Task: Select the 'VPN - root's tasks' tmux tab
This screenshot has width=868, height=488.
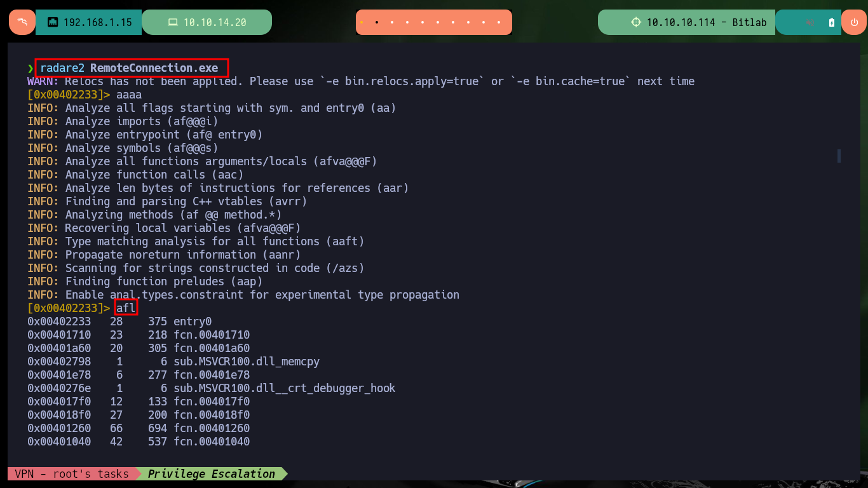Action: (71, 474)
